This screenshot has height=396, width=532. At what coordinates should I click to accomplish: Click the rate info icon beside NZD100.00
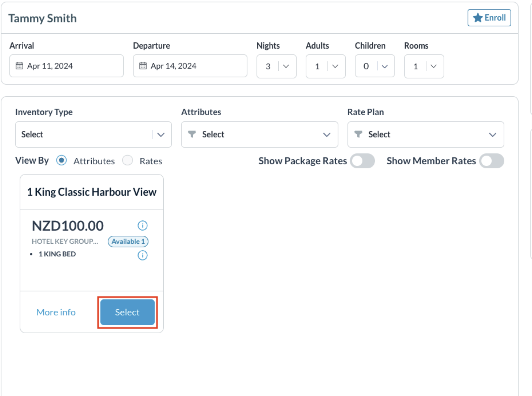(142, 226)
